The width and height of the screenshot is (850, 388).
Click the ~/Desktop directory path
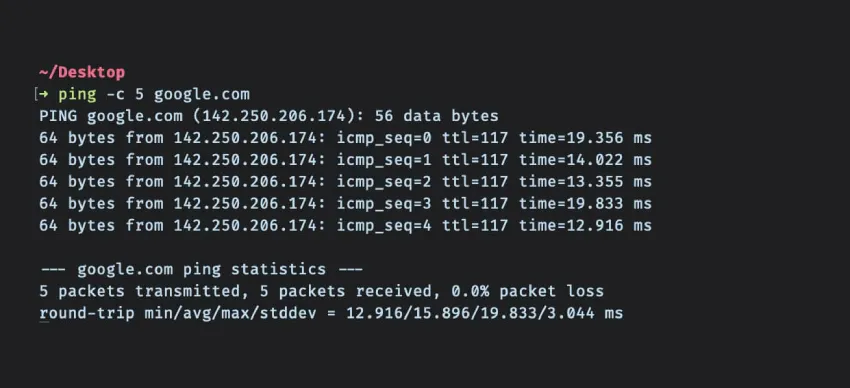point(82,72)
